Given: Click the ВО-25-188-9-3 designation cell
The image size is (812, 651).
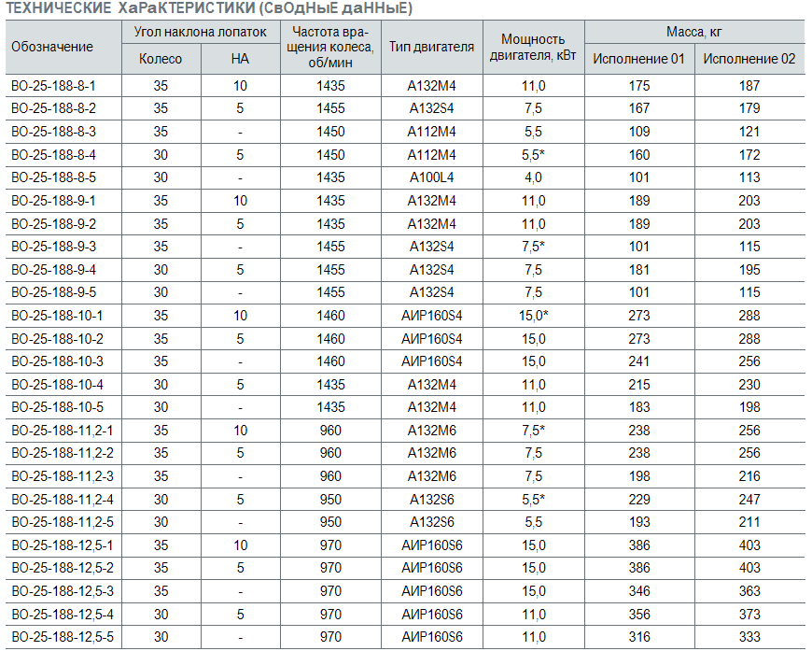Looking at the screenshot, I should (53, 247).
